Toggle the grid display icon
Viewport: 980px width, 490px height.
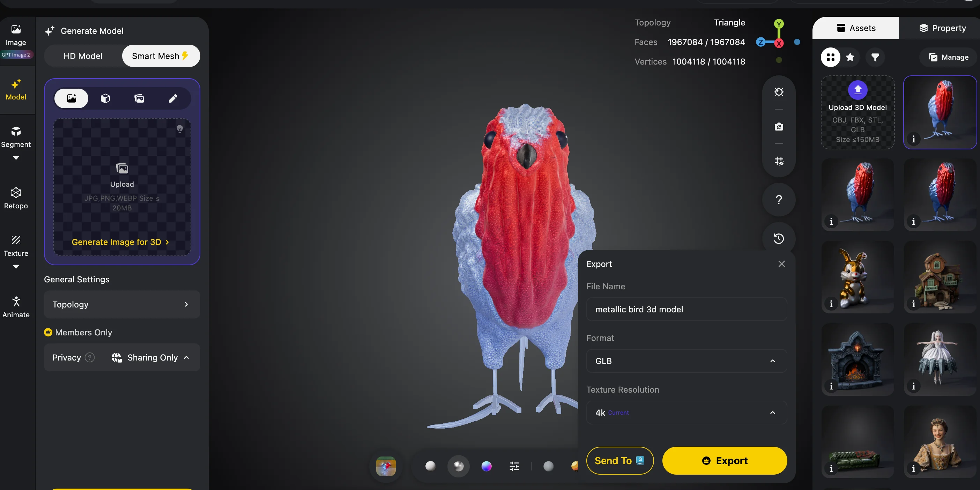779,161
